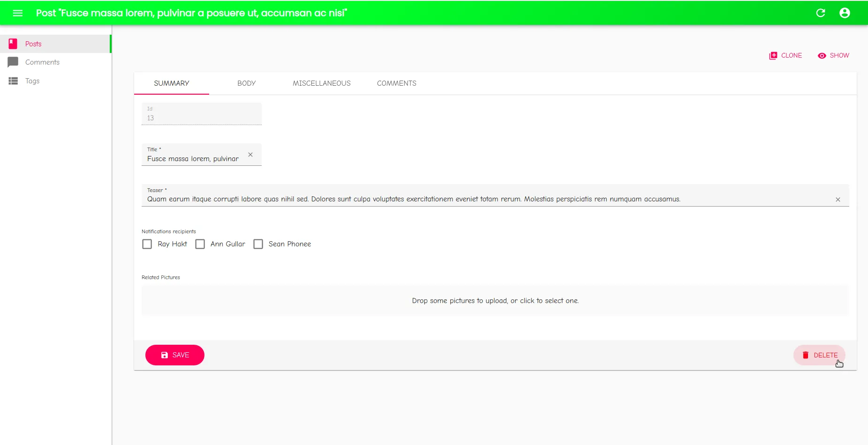Open the Miscellaneous tab
This screenshot has width=868, height=445.
click(x=321, y=83)
